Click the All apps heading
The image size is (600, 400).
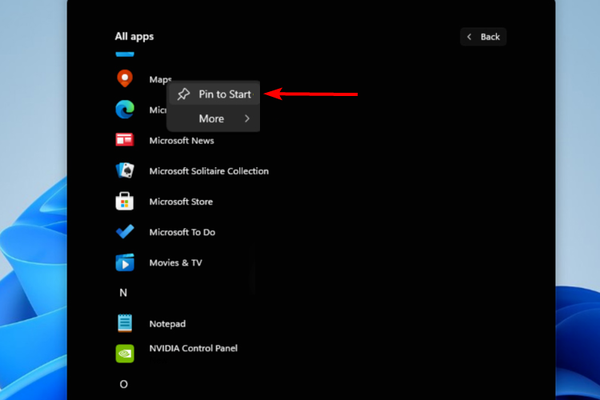point(134,37)
